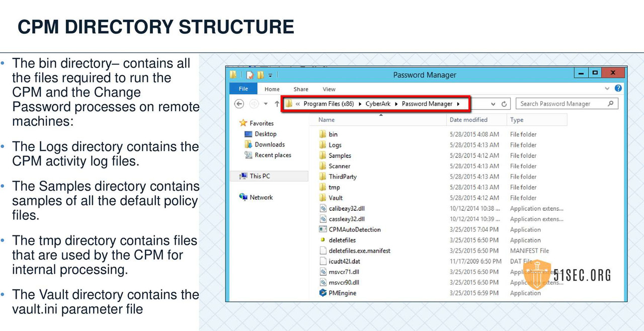Viewport: 644px width, 331px height.
Task: Click the calibeay32.dll file icon
Action: click(323, 208)
